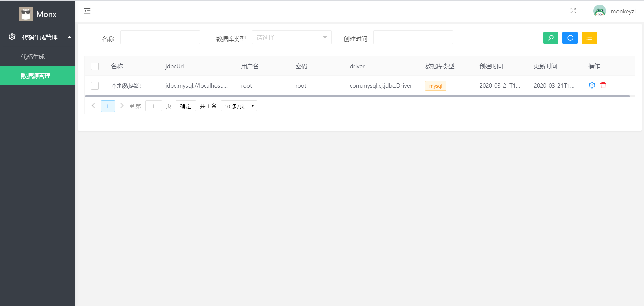This screenshot has height=306, width=644.
Task: Click the jdbc:mysql://localhost cell
Action: click(197, 86)
